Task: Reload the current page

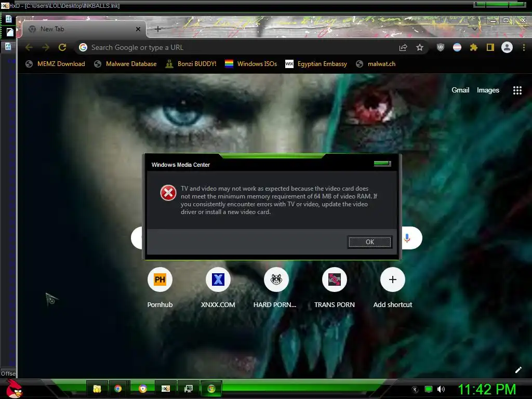Action: click(x=62, y=47)
